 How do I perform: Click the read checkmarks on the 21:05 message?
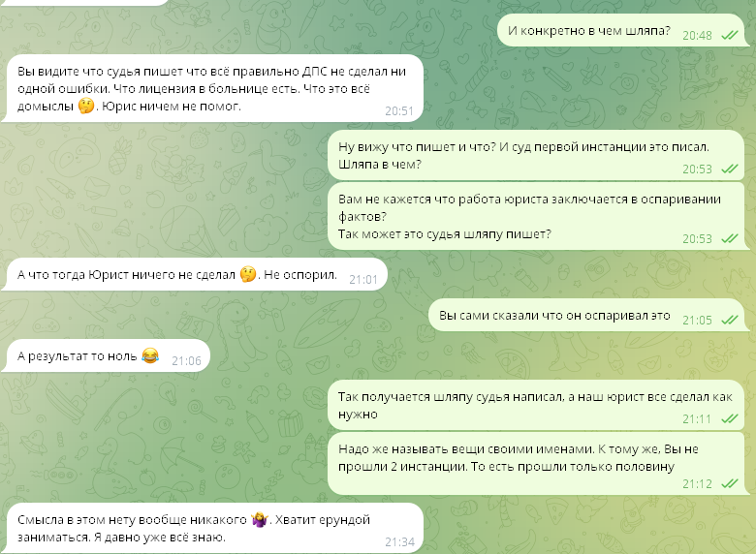click(730, 320)
